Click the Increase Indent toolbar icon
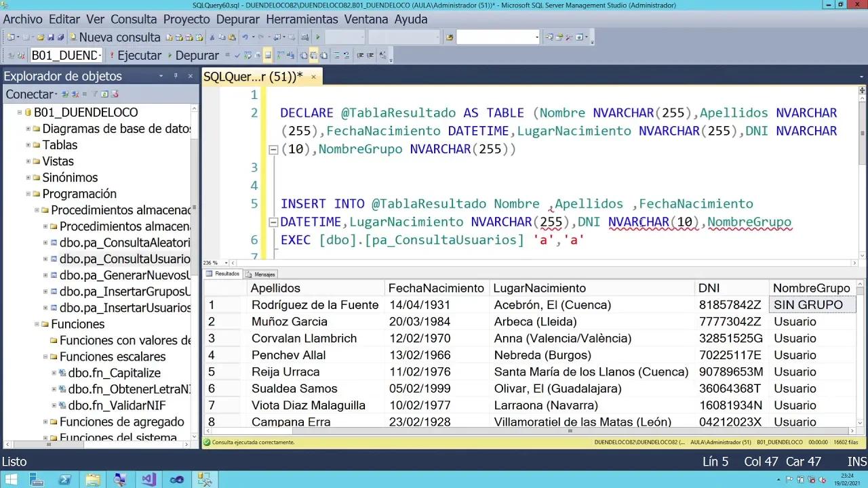The width and height of the screenshot is (868, 488). pos(370,56)
